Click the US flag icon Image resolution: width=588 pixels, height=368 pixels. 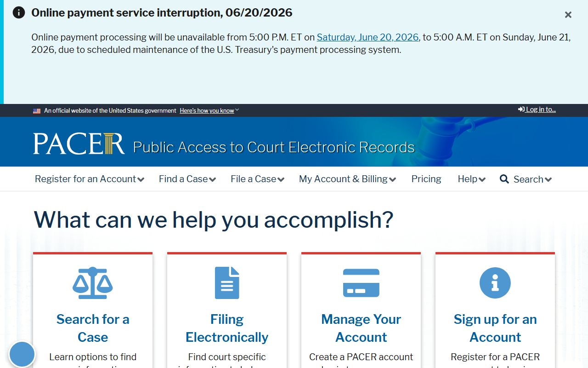[37, 111]
